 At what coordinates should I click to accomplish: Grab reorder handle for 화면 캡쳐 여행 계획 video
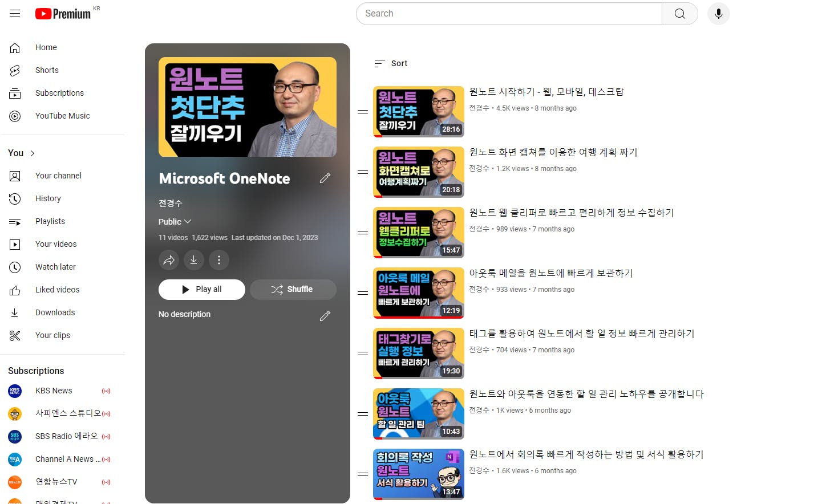pos(363,172)
